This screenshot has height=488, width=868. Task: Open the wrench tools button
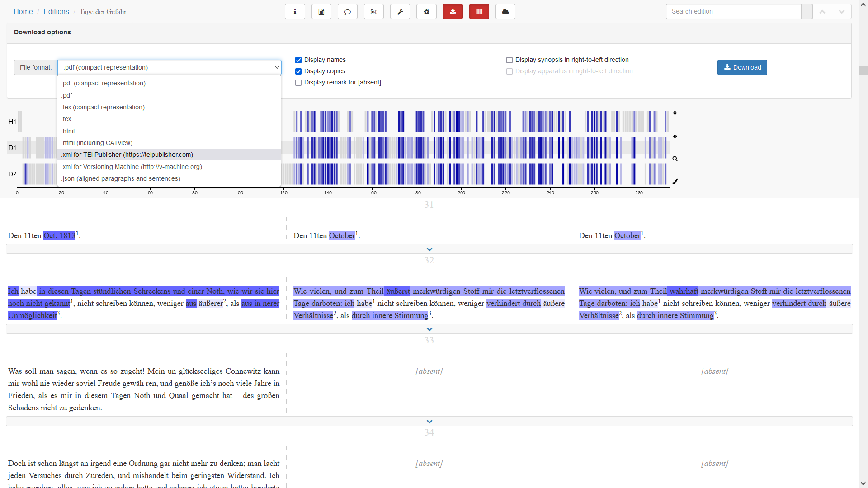(400, 12)
